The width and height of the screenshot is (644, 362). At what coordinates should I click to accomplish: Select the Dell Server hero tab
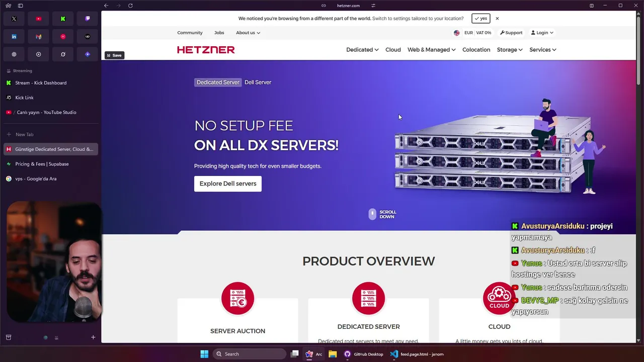point(258,82)
